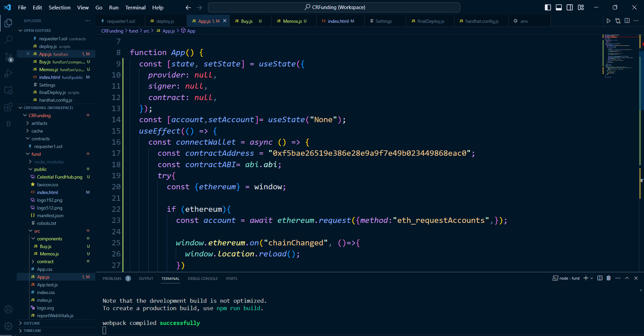This screenshot has width=644, height=336.
Task: Customize layout icon in title bar
Action: pos(581,7)
